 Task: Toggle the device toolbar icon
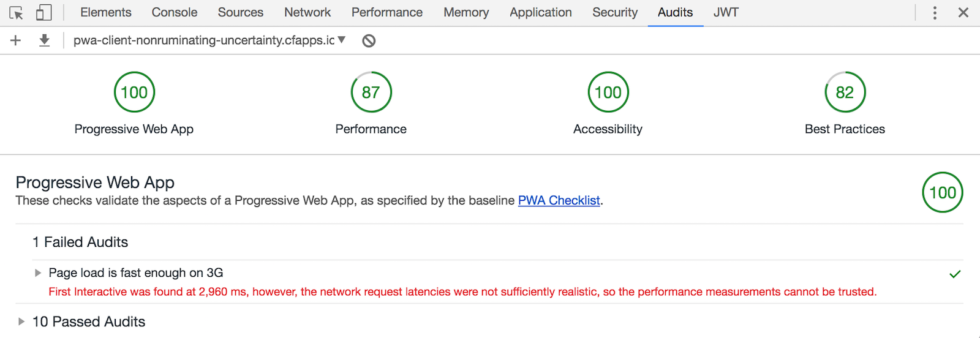[x=43, y=13]
